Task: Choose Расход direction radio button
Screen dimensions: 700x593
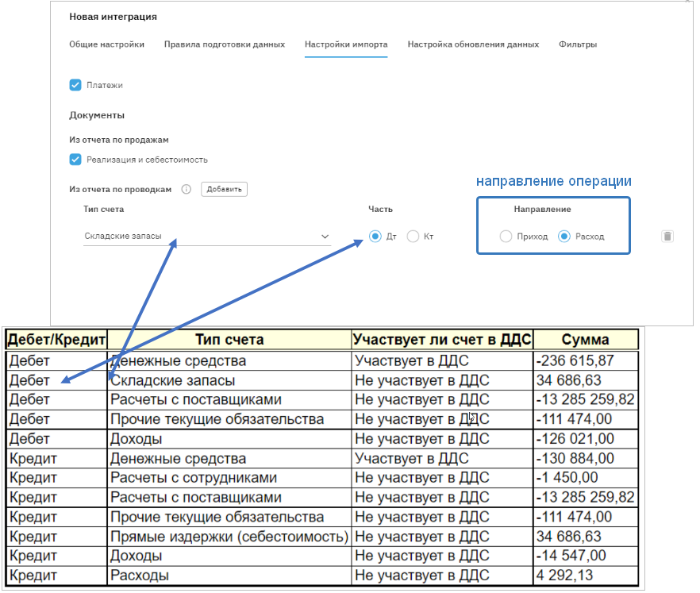Action: tap(564, 237)
